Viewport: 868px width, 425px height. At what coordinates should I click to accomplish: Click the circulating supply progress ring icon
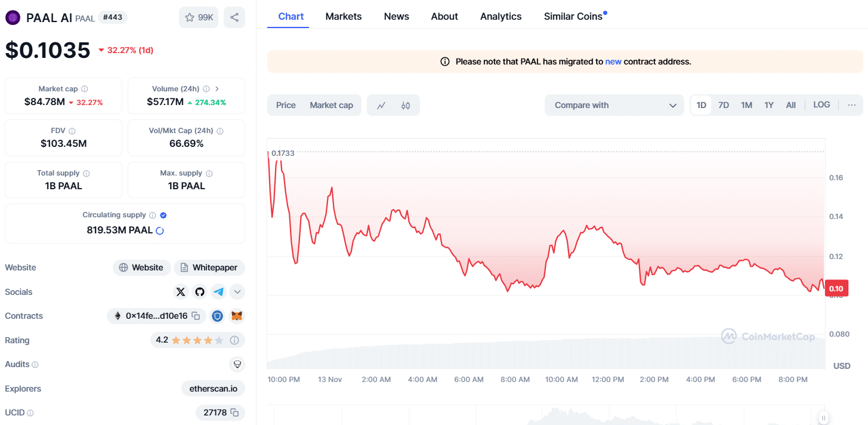(x=159, y=230)
